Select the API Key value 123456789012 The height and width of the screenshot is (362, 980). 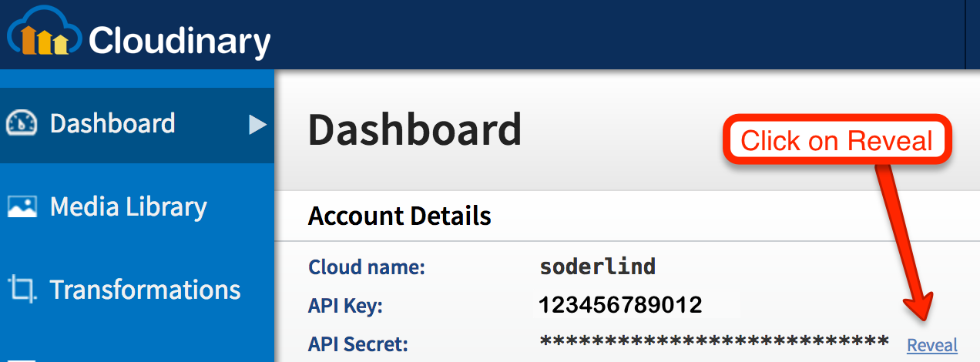[621, 305]
